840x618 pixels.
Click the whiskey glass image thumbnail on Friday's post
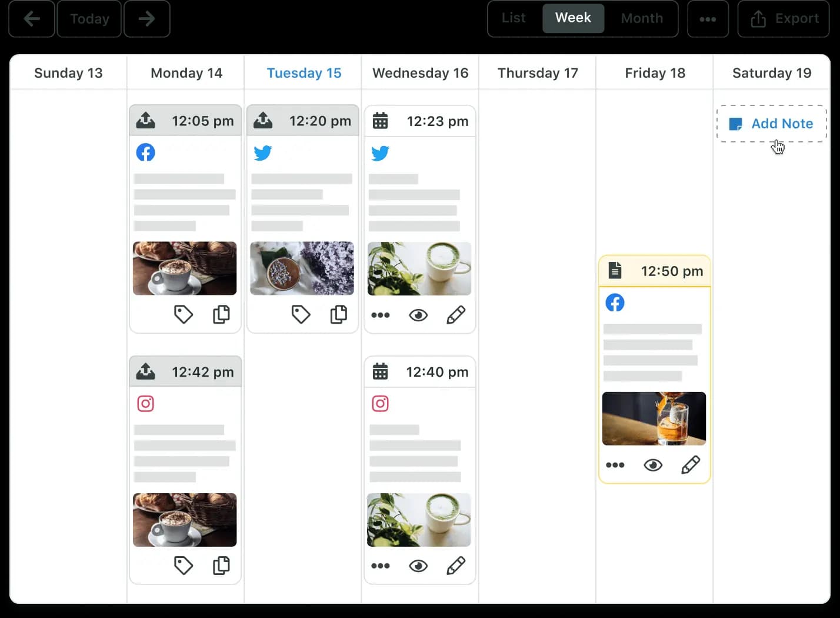tap(654, 418)
